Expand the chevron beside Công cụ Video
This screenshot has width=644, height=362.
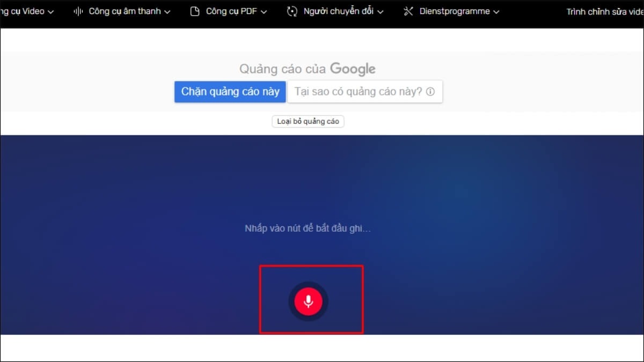click(50, 12)
